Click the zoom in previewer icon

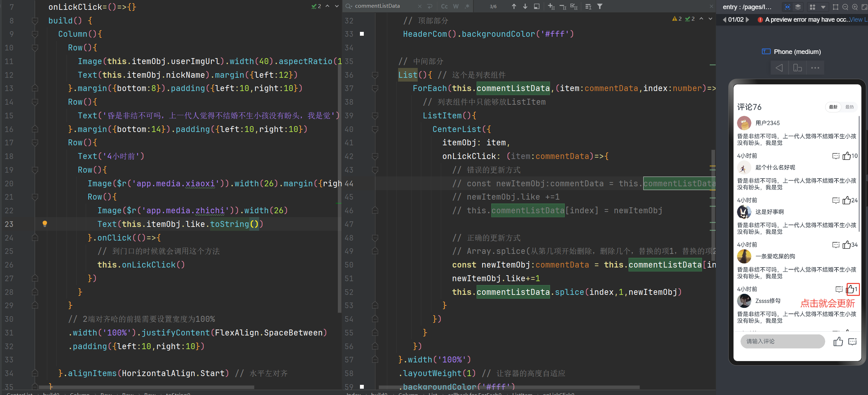pos(855,7)
